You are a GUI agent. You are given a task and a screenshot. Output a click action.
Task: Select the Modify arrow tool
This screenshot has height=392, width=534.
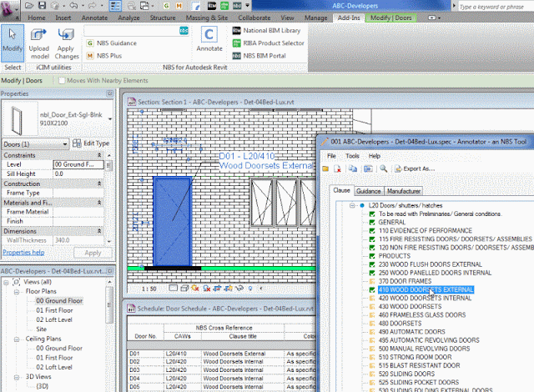click(x=13, y=43)
